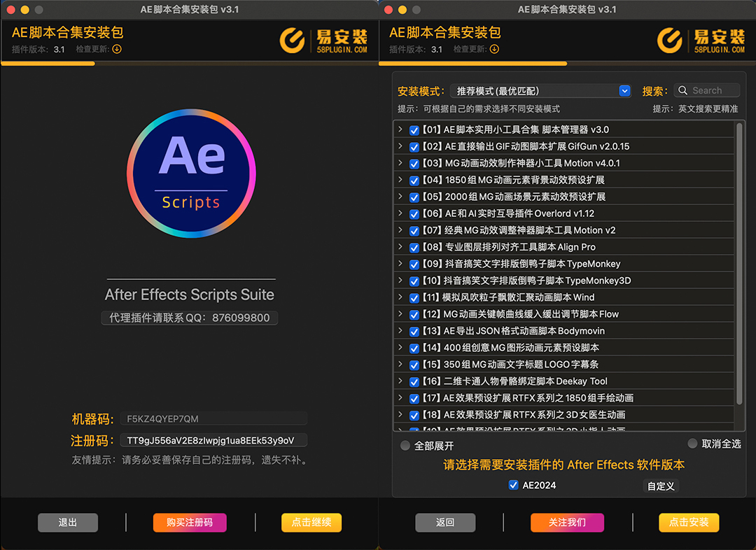Uncheck the [03] Motion v4.0.1 checkbox
The image size is (756, 550).
point(414,164)
